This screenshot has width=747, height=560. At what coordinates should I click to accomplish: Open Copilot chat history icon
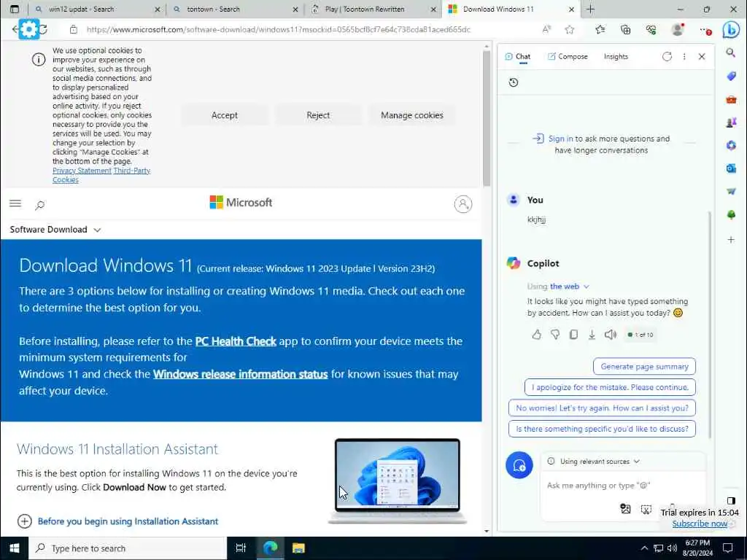(x=513, y=82)
